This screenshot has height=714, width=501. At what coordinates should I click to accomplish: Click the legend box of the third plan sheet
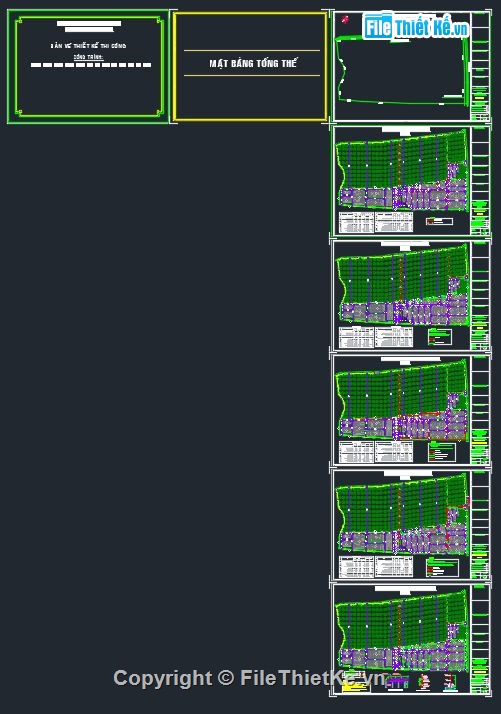[442, 452]
